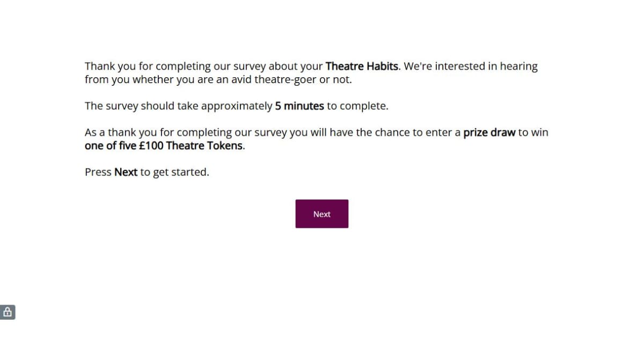Image resolution: width=644 pixels, height=362 pixels.
Task: Click the bold 5 minutes text
Action: click(x=299, y=106)
